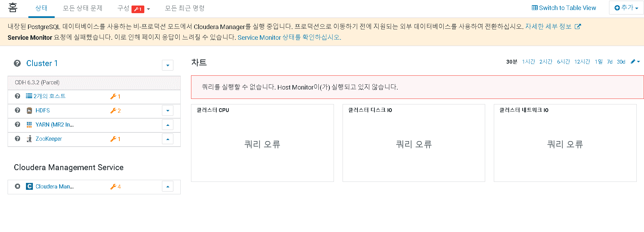Expand the 구성 configuration dropdown caret
Screen dimensions: 644x232
tap(148, 9)
